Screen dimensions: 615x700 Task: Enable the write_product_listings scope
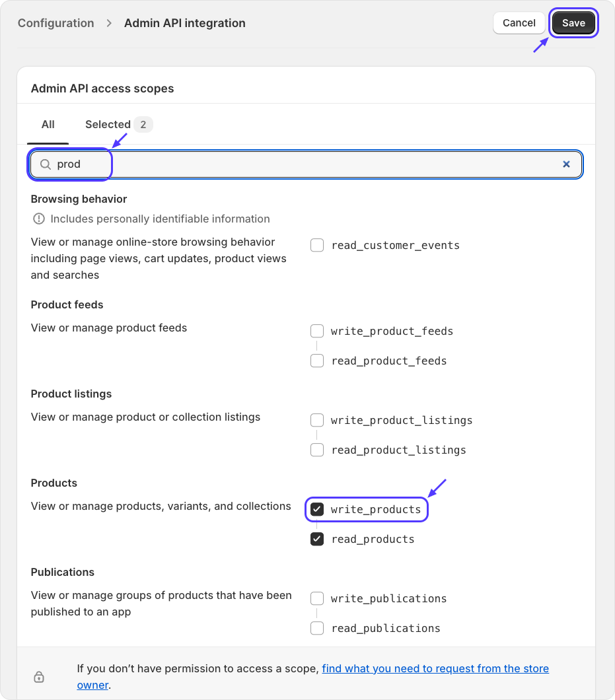tap(317, 420)
